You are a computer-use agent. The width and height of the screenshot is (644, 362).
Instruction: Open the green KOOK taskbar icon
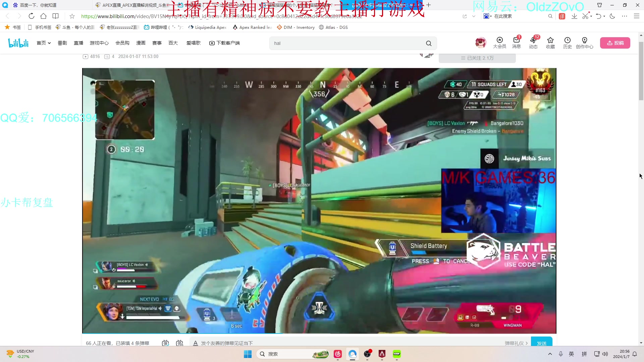click(397, 354)
